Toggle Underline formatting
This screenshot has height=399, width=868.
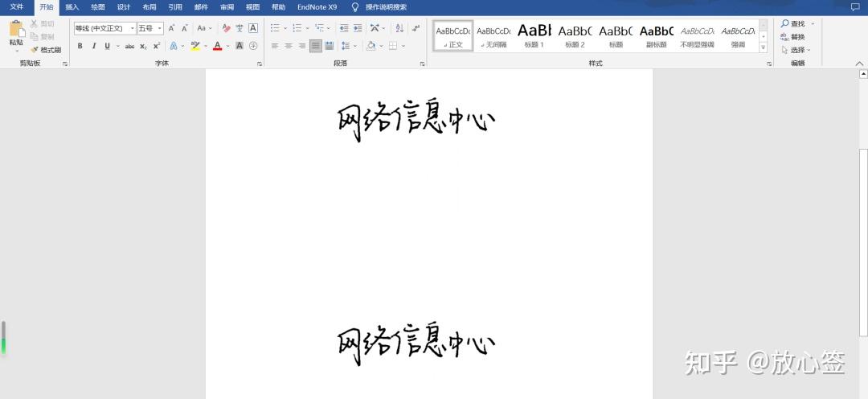point(108,46)
